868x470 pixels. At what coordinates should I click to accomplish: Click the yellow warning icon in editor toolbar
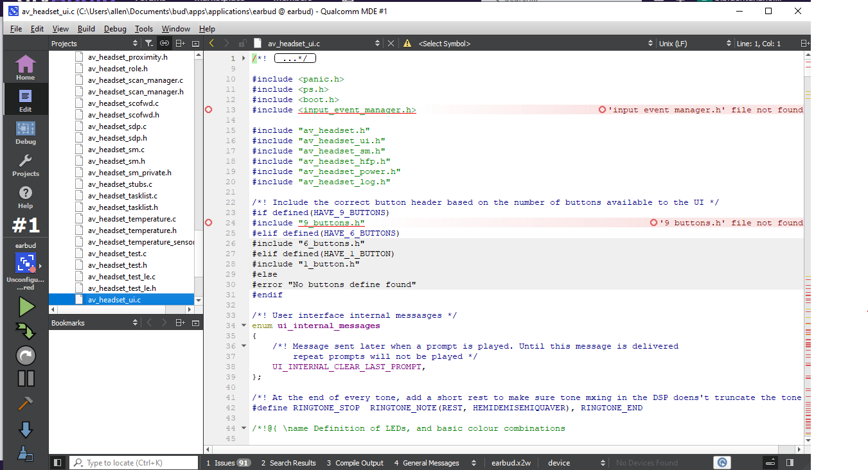click(407, 43)
